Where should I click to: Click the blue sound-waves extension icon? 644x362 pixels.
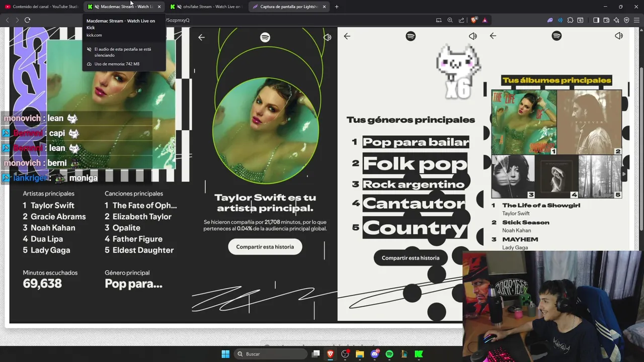click(560, 20)
